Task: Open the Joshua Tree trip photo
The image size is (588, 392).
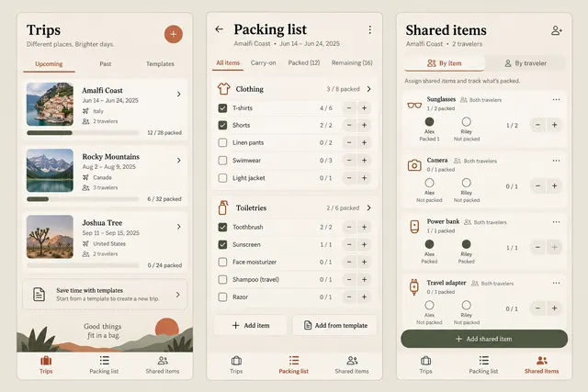Action: point(50,237)
